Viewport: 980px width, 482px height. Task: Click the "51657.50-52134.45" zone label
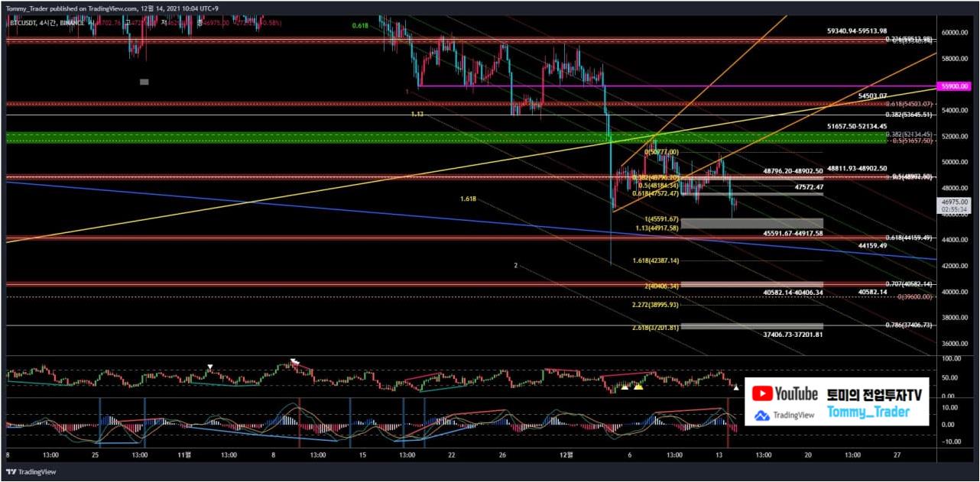[x=857, y=126]
